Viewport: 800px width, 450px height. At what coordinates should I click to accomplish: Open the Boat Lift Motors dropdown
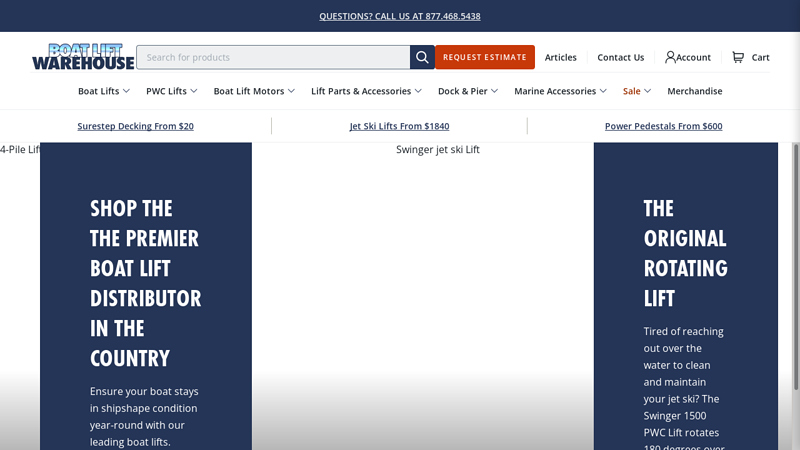coord(254,91)
